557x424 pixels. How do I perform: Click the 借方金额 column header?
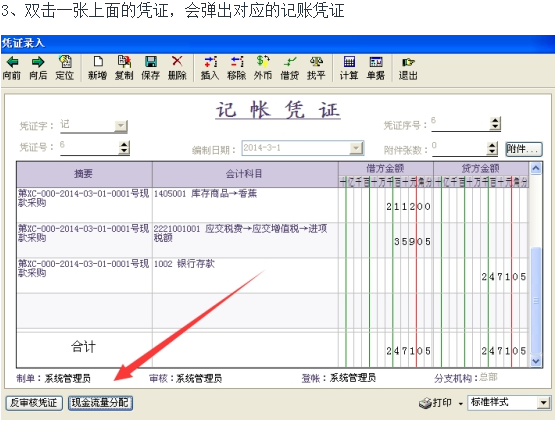click(385, 168)
